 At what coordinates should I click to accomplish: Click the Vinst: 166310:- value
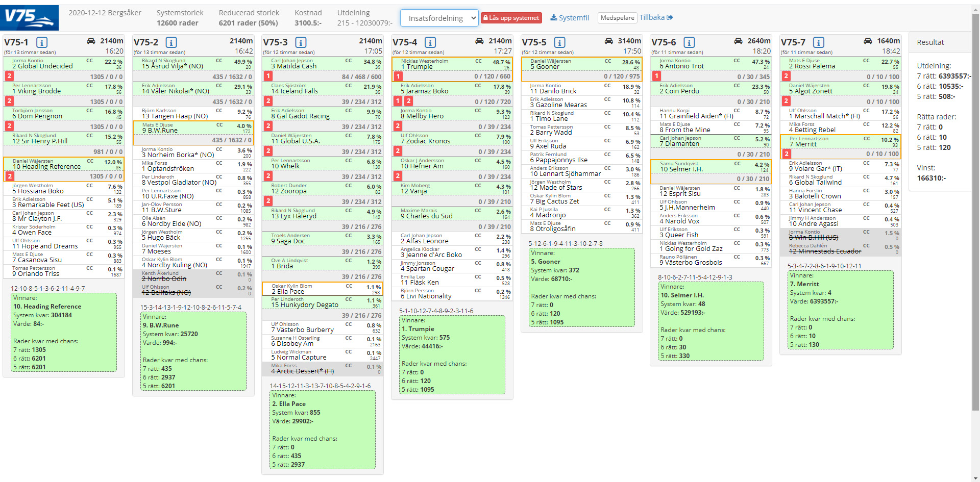[x=932, y=178]
